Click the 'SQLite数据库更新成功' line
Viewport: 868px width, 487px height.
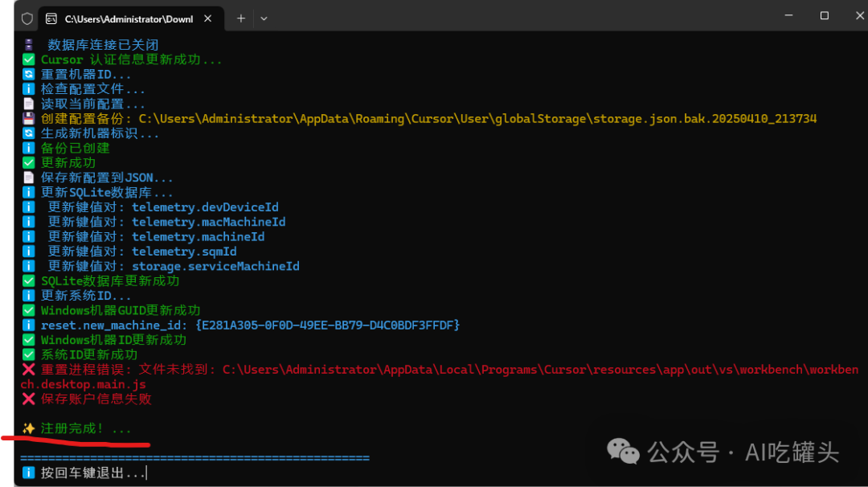click(110, 281)
